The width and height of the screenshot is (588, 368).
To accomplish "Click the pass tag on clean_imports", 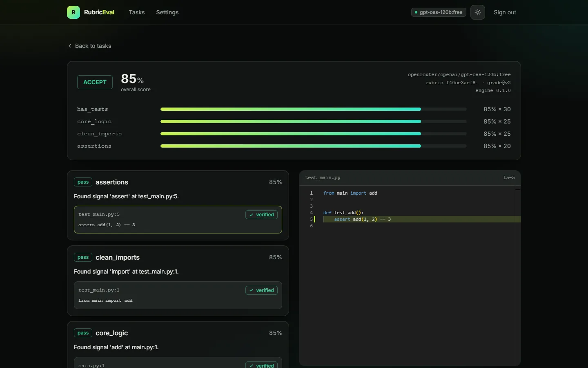I will (83, 257).
